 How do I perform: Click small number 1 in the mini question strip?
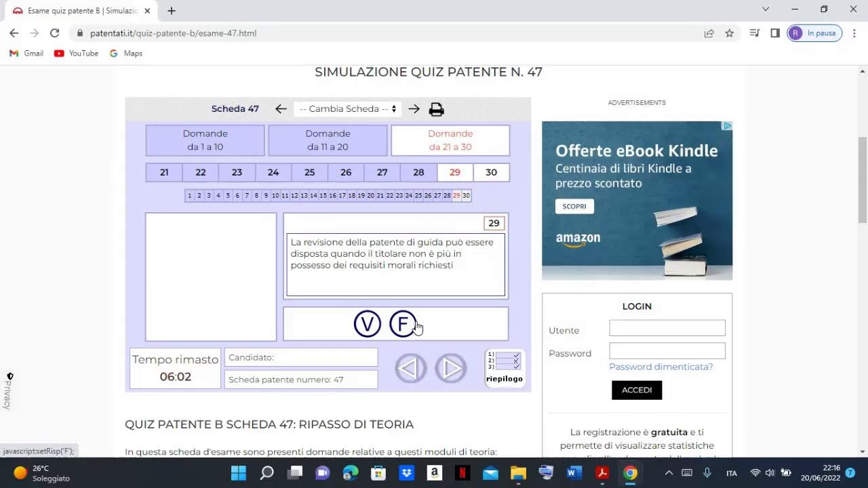point(190,196)
